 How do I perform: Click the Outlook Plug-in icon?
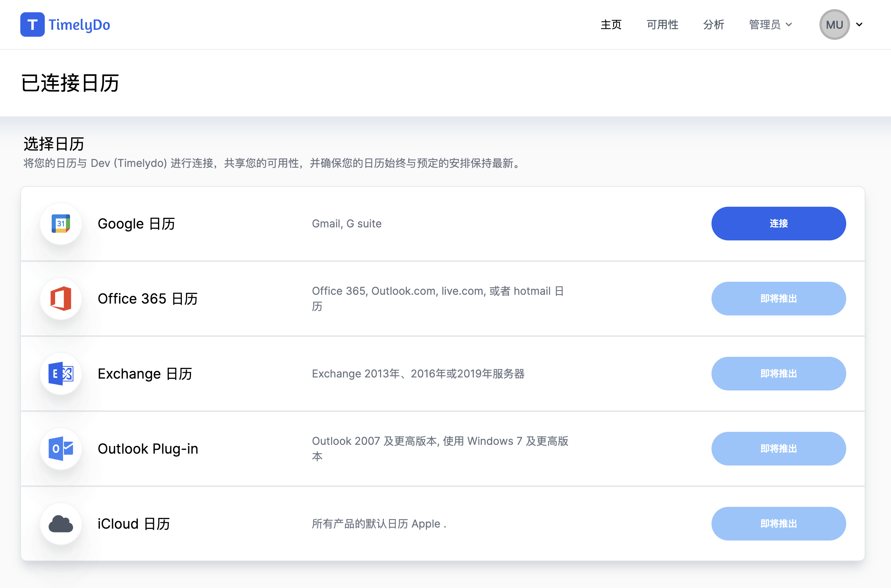61,449
